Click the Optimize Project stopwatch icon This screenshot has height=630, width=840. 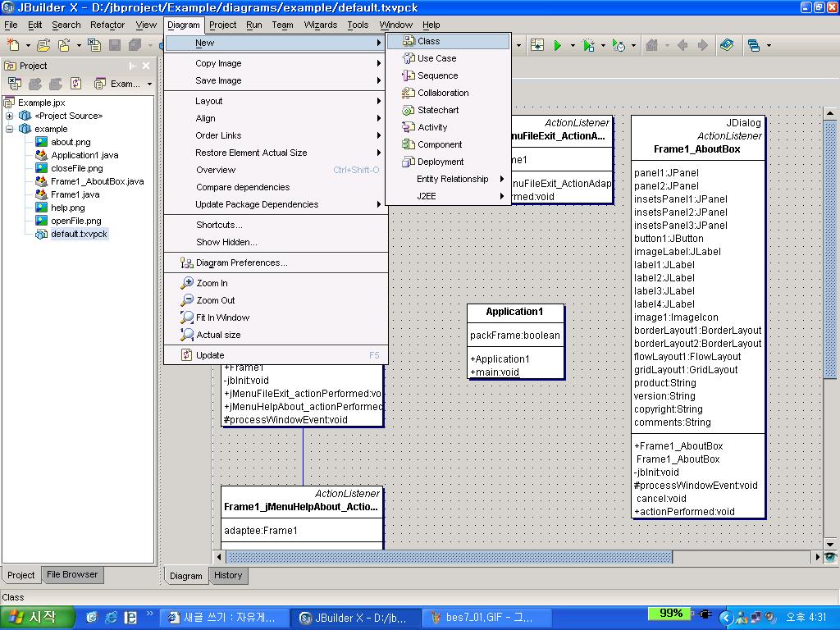619,46
